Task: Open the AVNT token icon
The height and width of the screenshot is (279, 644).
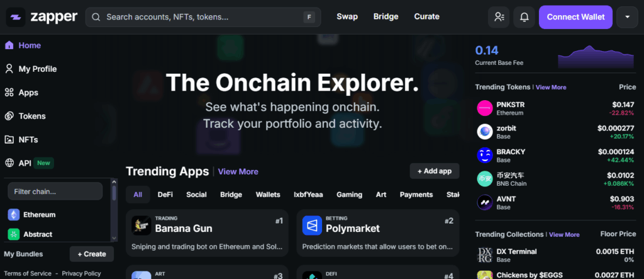Action: tap(485, 202)
